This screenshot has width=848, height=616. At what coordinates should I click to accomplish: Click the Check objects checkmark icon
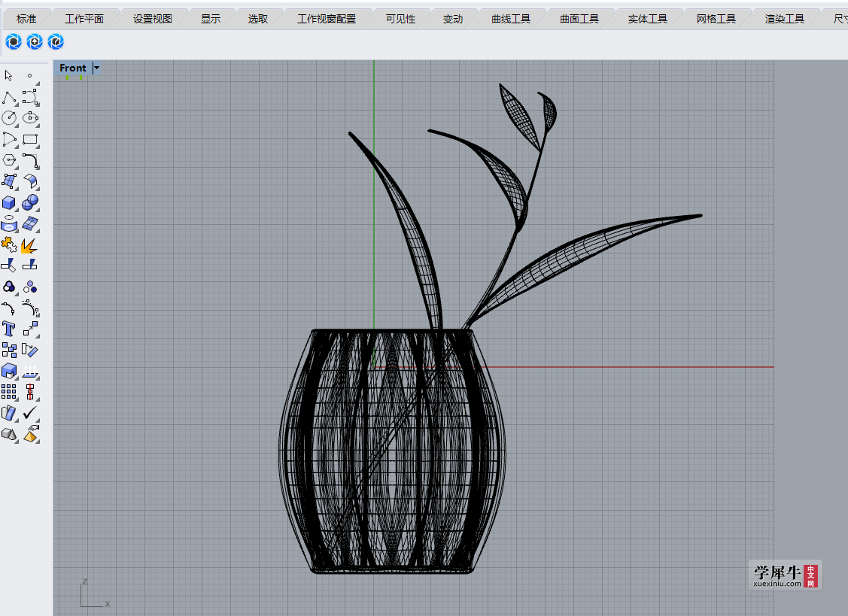pyautogui.click(x=30, y=413)
